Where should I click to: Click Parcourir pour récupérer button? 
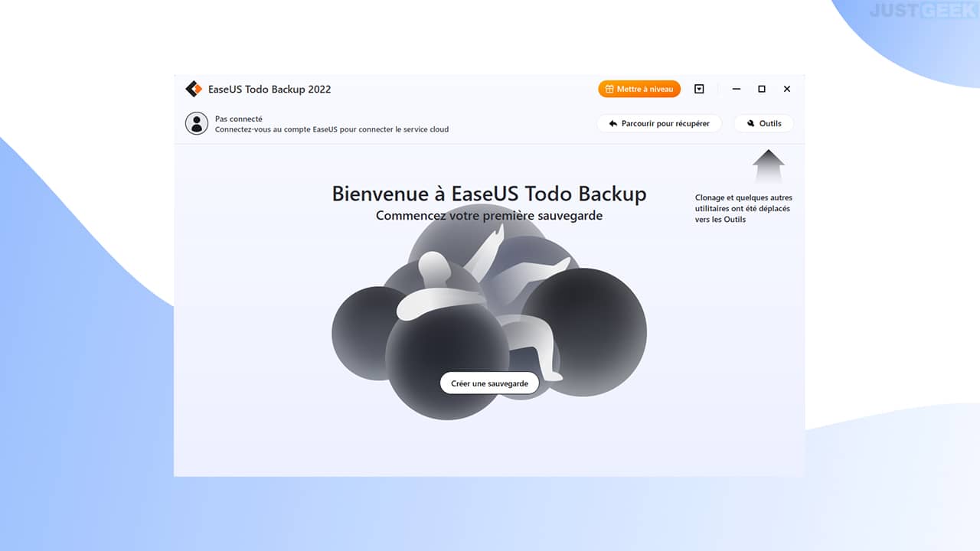659,123
